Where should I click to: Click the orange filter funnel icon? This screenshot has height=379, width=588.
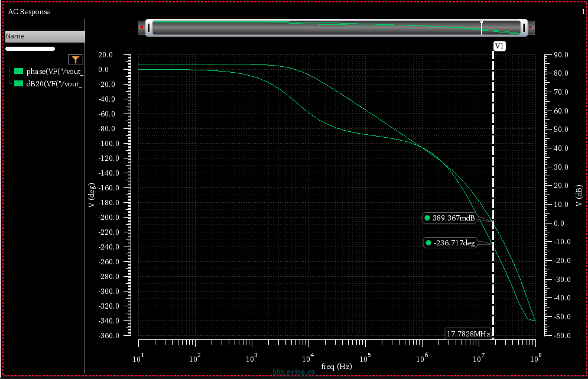76,59
